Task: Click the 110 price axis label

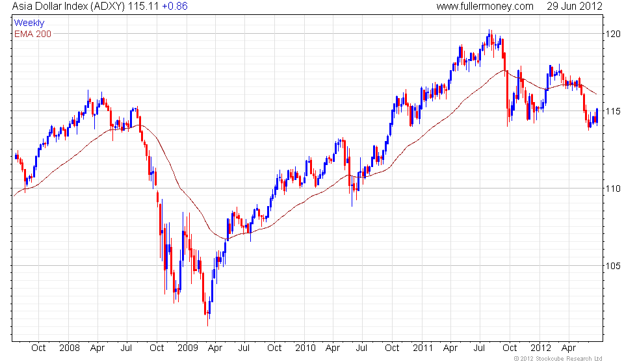Action: tap(613, 188)
